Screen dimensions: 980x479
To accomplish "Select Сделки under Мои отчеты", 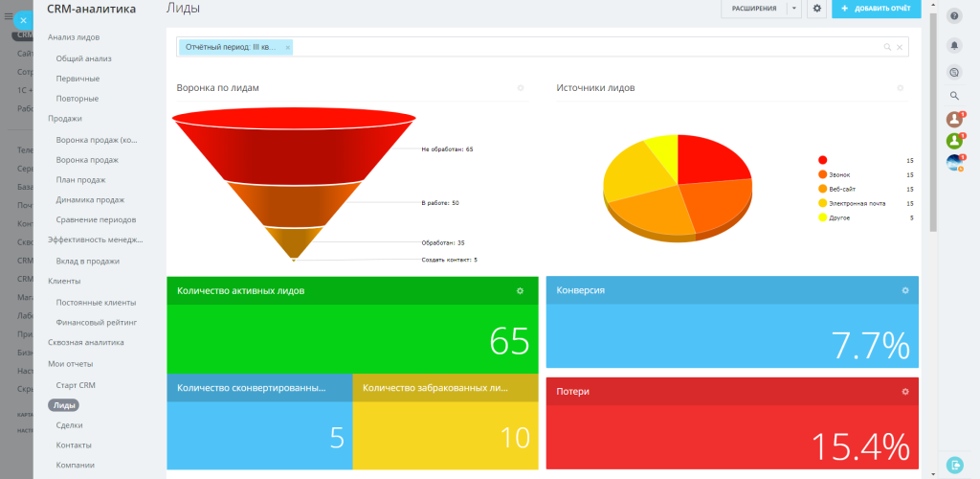I will pyautogui.click(x=69, y=424).
